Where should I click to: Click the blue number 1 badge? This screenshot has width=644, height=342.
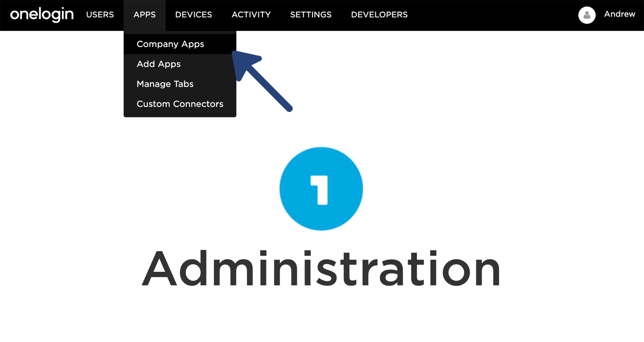321,189
